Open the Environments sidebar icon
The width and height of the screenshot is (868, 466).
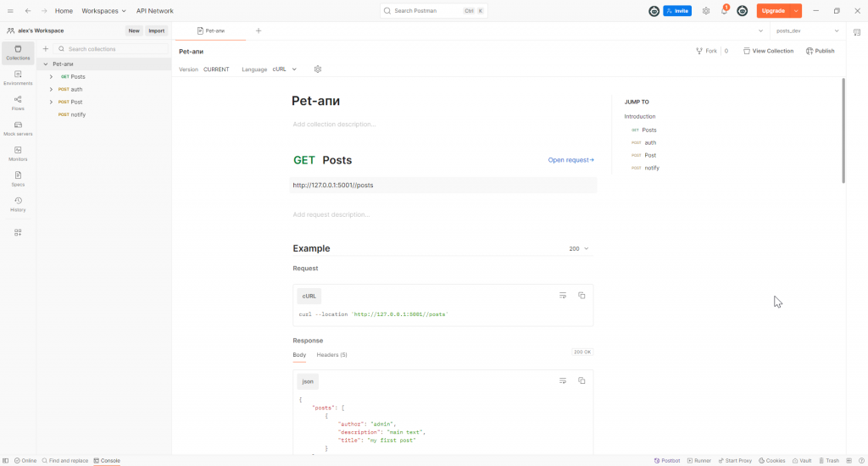[18, 78]
